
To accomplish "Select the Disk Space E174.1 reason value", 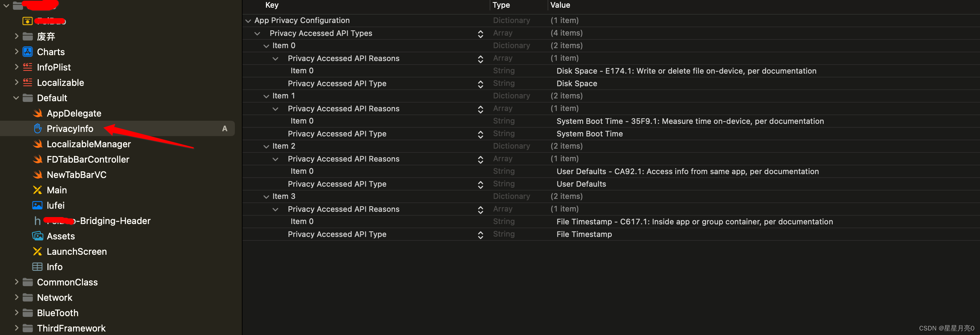I will coord(686,71).
